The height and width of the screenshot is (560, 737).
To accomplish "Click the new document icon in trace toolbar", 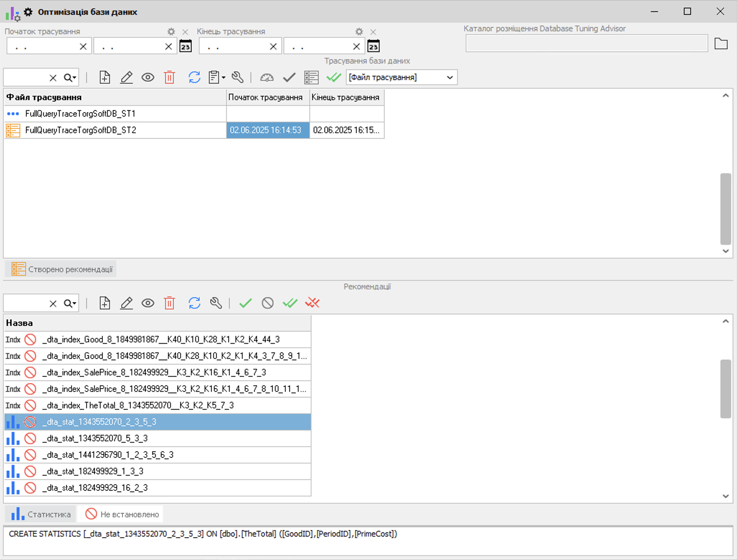I will click(x=104, y=77).
